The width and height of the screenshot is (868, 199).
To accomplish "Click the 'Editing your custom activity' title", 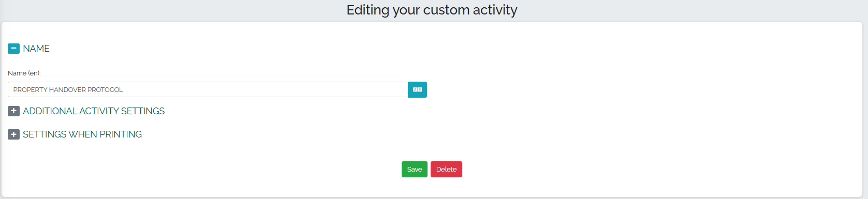I will pyautogui.click(x=432, y=10).
